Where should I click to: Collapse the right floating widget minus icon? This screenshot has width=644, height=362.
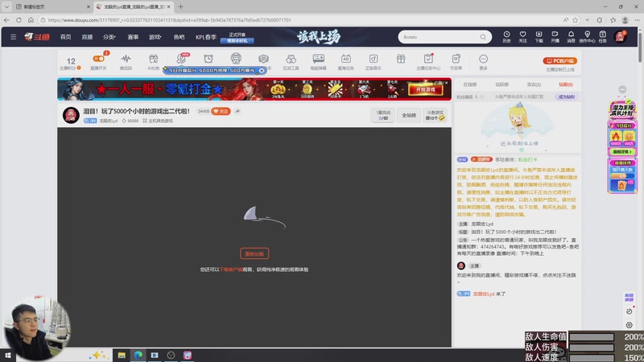click(x=622, y=89)
